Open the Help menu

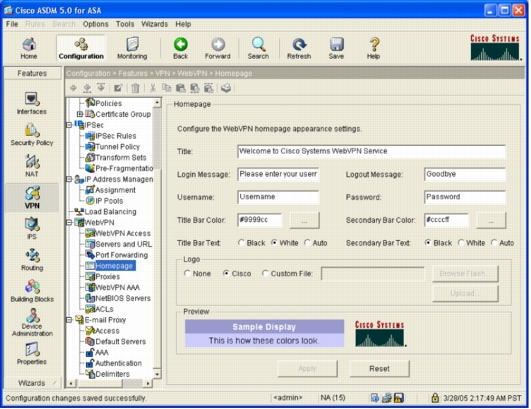(183, 24)
